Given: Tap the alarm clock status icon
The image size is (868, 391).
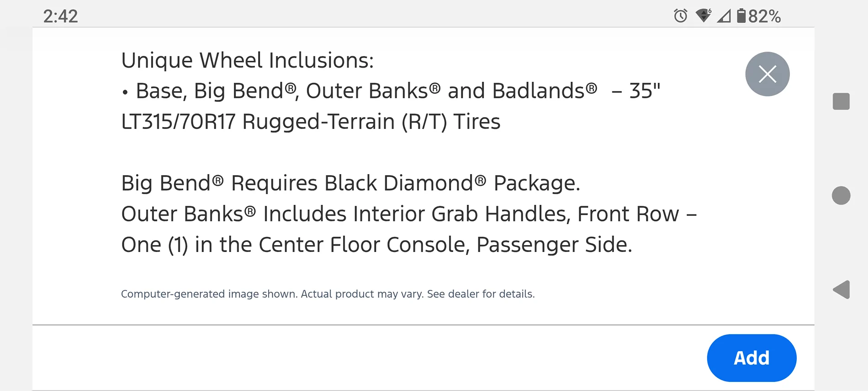Looking at the screenshot, I should [x=680, y=16].
